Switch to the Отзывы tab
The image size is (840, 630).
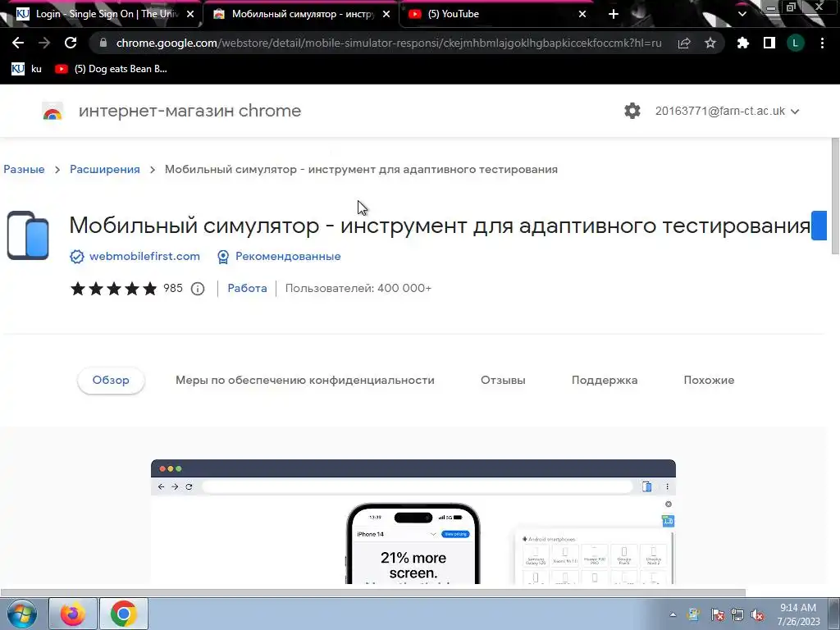point(503,381)
